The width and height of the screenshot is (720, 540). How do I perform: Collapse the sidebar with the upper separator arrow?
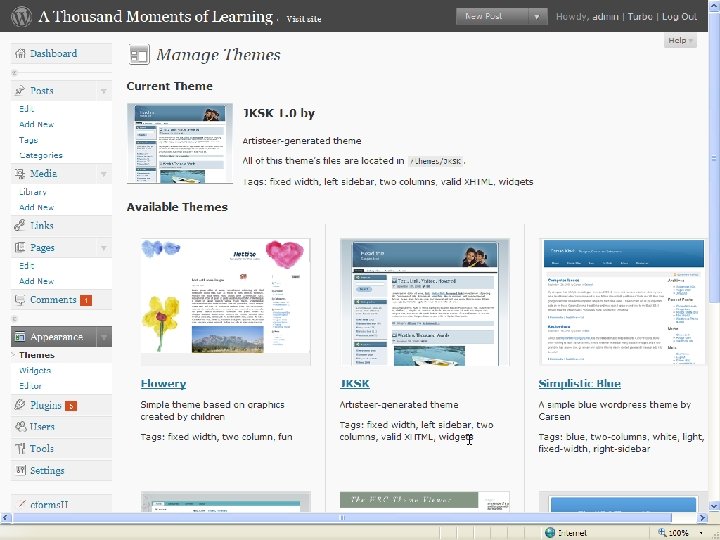pyautogui.click(x=14, y=73)
